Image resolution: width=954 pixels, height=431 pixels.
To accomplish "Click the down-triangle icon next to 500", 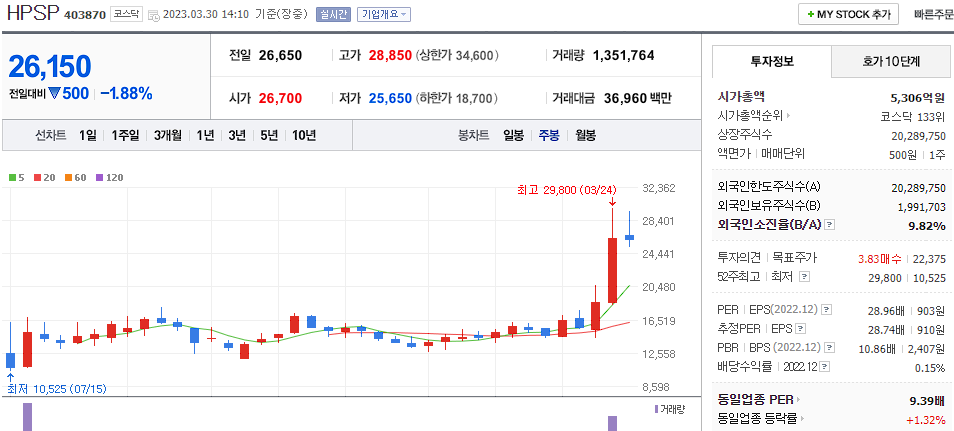I will point(54,93).
